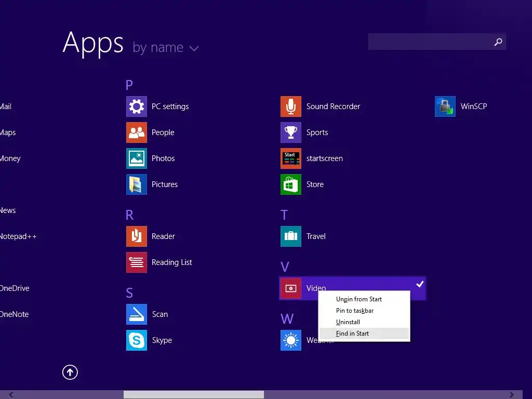
Task: Launch the Sound Recorder microphone icon
Action: click(x=291, y=107)
